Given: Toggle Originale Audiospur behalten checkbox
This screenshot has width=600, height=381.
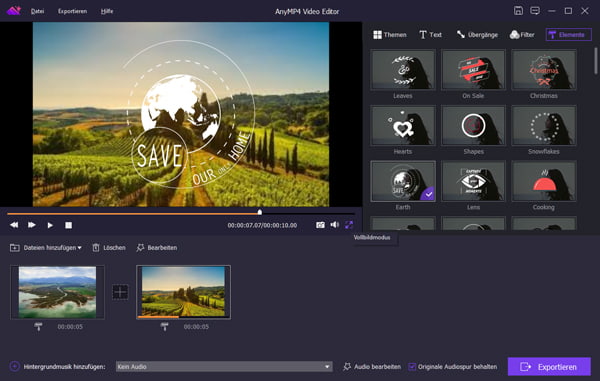Looking at the screenshot, I should click(x=412, y=367).
